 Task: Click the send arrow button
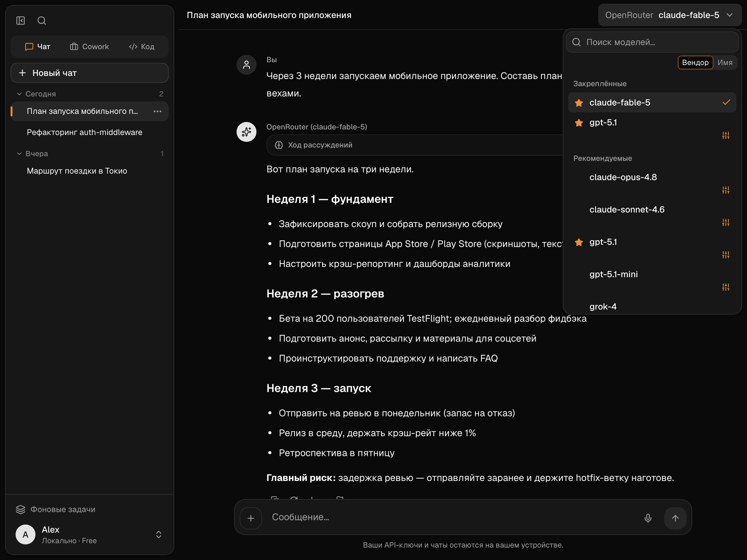(675, 518)
